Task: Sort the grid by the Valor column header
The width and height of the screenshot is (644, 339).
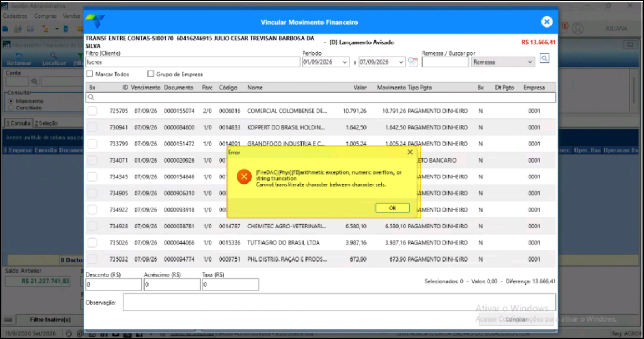Action: pyautogui.click(x=360, y=88)
